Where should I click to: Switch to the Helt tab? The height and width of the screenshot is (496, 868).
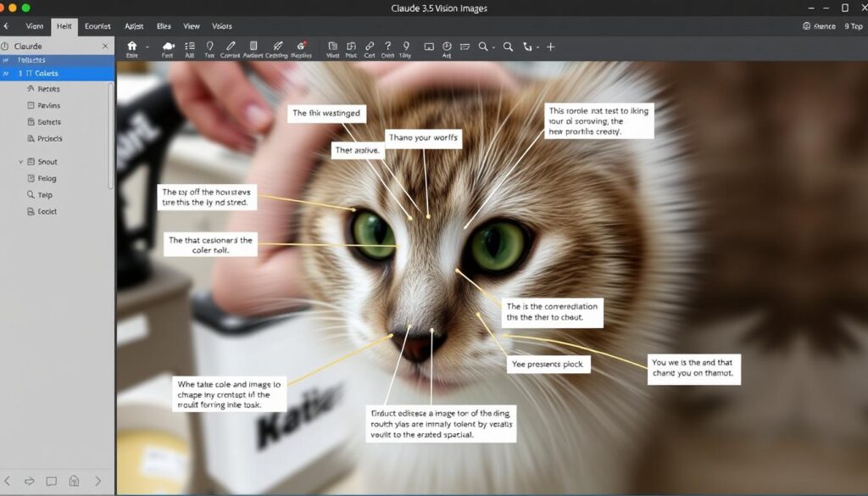pos(64,26)
